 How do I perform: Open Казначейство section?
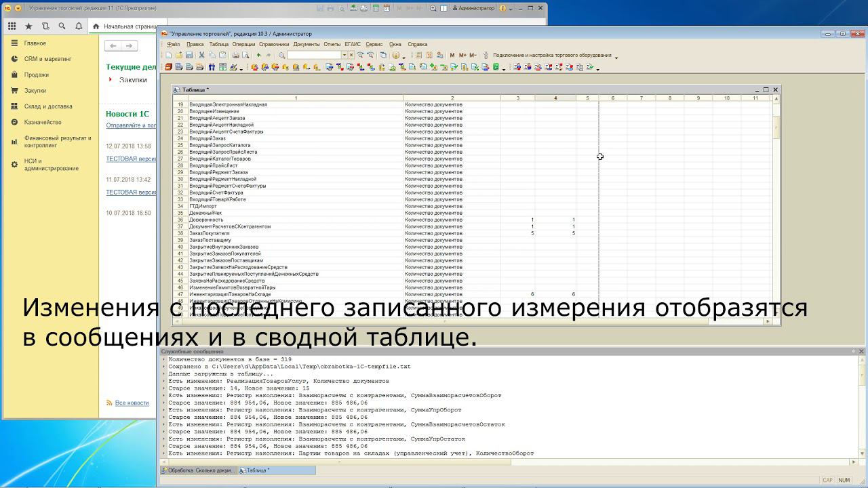[x=43, y=122]
